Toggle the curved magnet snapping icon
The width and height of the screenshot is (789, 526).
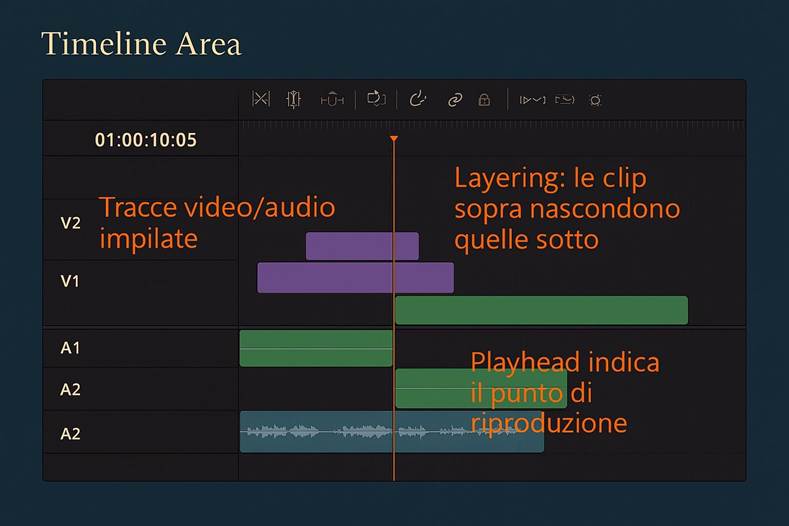point(419,99)
